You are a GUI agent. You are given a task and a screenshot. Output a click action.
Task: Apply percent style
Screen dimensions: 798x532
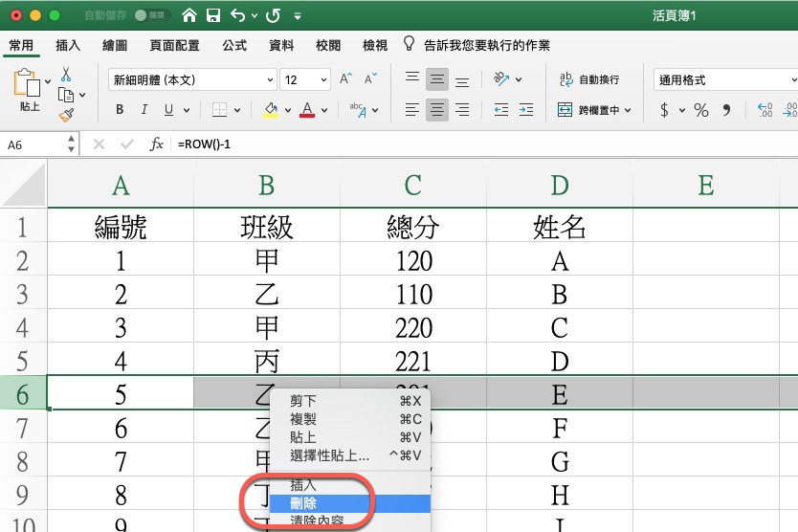(x=701, y=110)
